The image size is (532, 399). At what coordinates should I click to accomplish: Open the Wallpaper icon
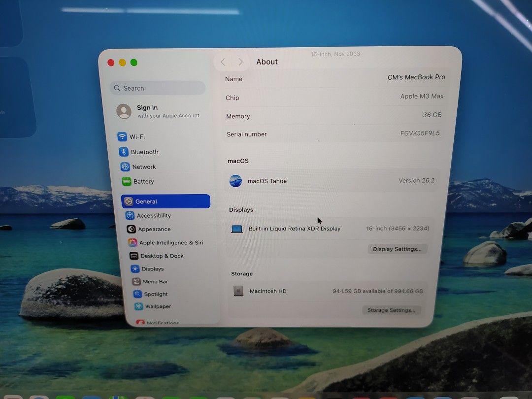(x=139, y=306)
